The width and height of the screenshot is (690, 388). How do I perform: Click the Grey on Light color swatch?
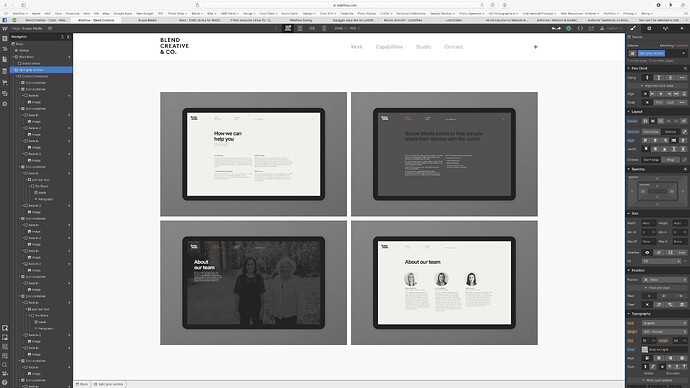point(645,349)
